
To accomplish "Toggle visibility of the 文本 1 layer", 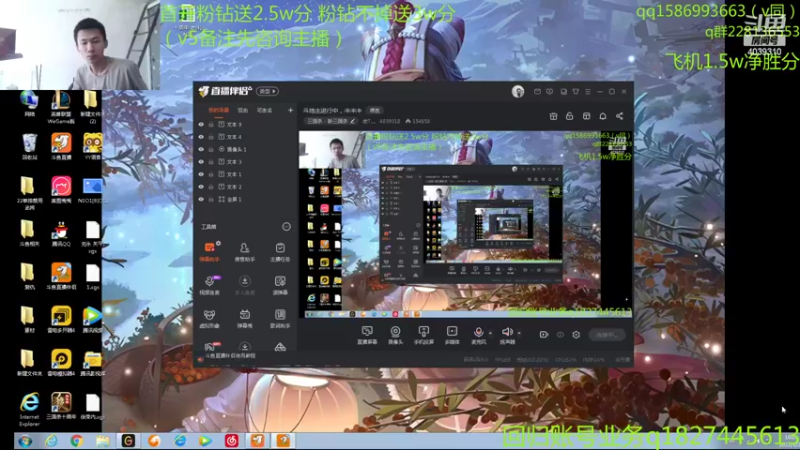I will 201,174.
